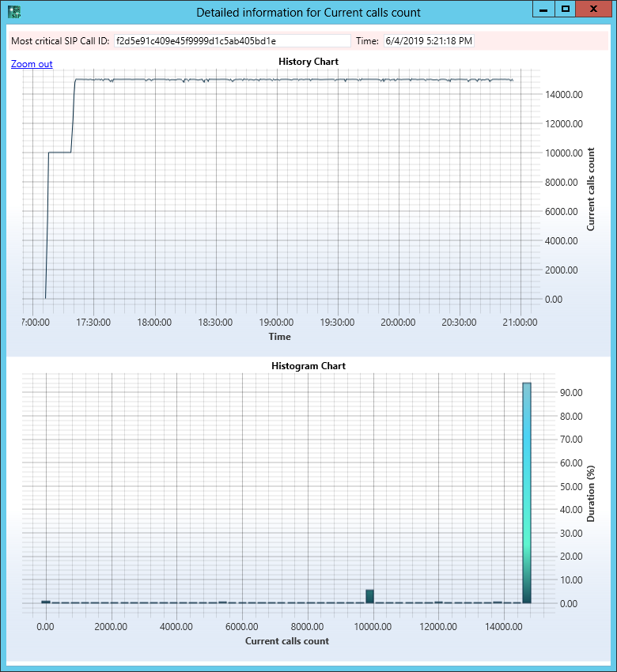617x672 pixels.
Task: Click the small histogram bar at 0.00
Action: point(46,602)
